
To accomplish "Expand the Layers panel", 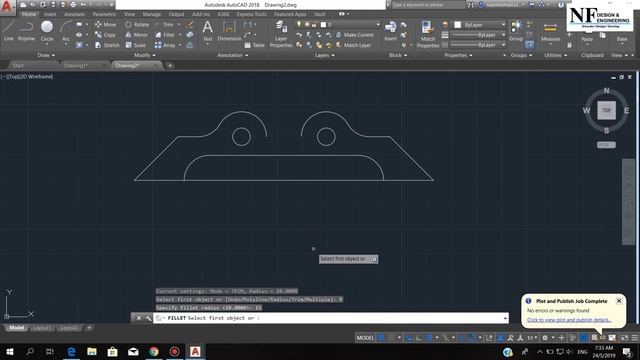I will 324,55.
